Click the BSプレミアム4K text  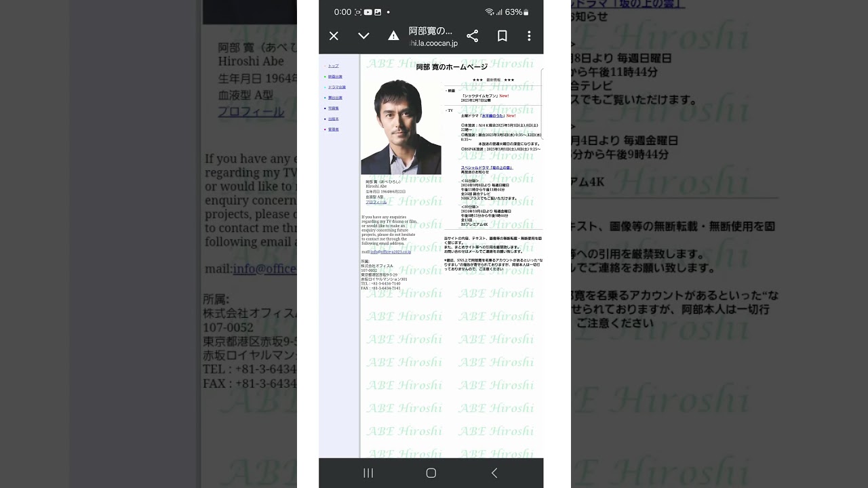(x=475, y=224)
